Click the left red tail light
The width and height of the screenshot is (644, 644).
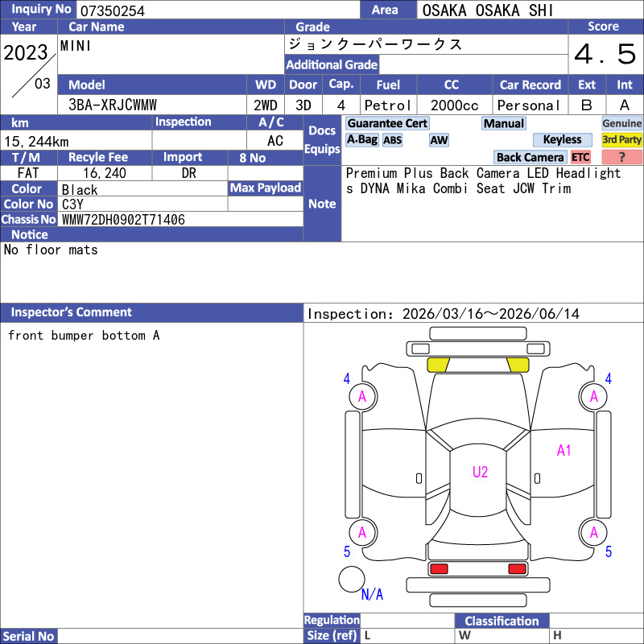[x=439, y=569]
